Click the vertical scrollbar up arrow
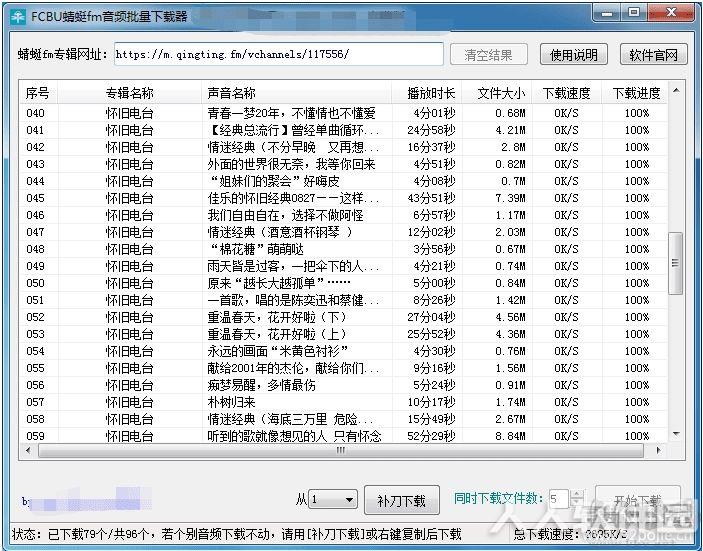 (676, 91)
